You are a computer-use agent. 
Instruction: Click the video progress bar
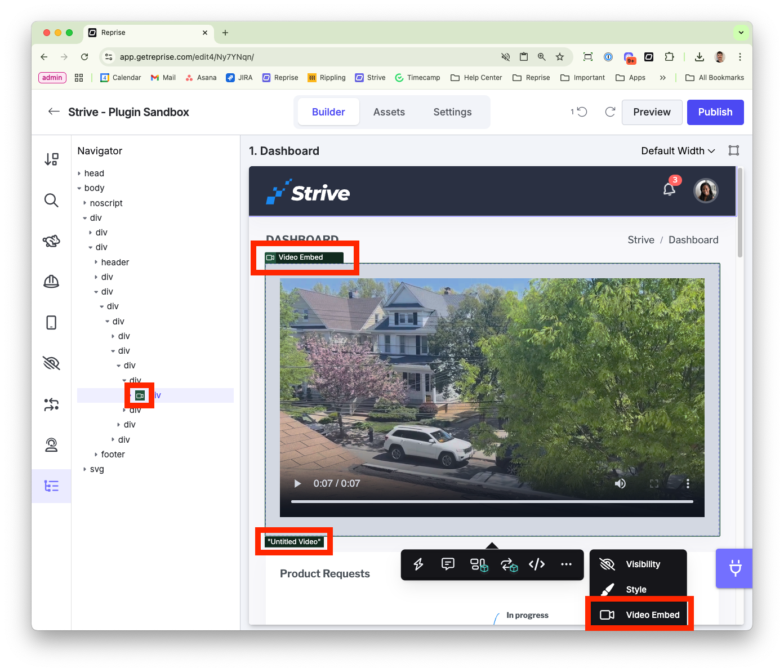492,501
